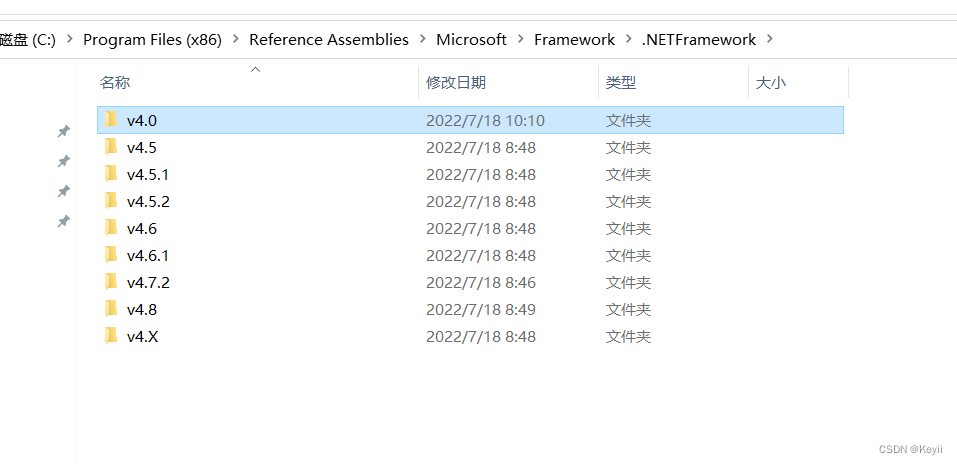Expand chevron after .NETFramework in address bar
The width and height of the screenshot is (957, 464).
769,40
